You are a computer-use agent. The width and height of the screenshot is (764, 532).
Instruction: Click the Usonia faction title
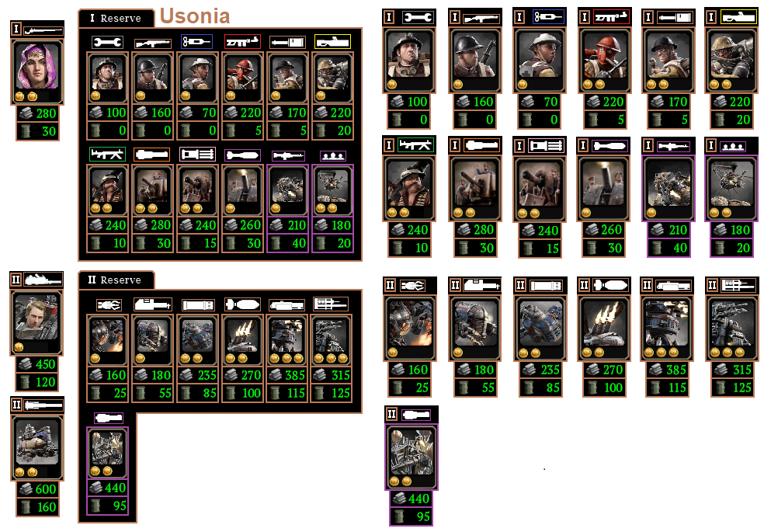point(194,16)
